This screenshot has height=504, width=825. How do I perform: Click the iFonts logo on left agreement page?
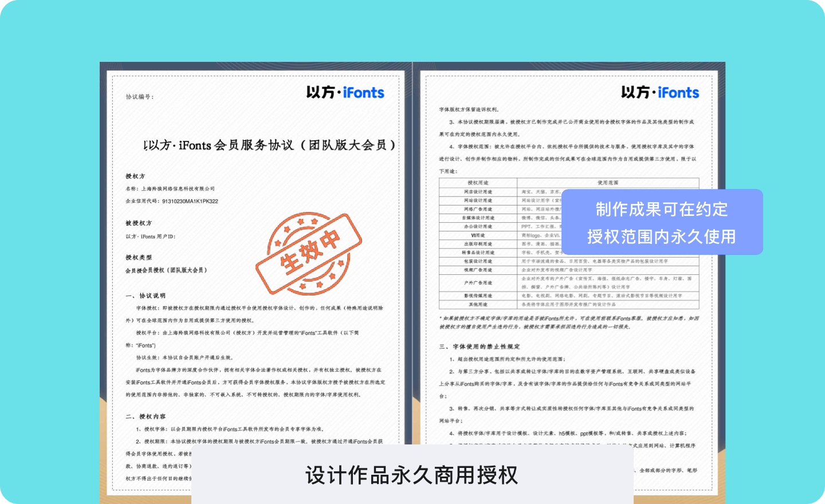tap(345, 92)
